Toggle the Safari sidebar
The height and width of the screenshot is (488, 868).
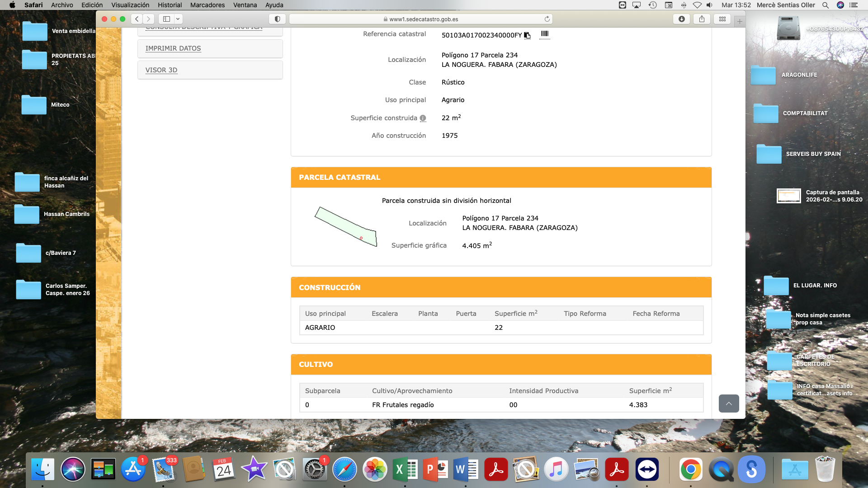(x=166, y=19)
